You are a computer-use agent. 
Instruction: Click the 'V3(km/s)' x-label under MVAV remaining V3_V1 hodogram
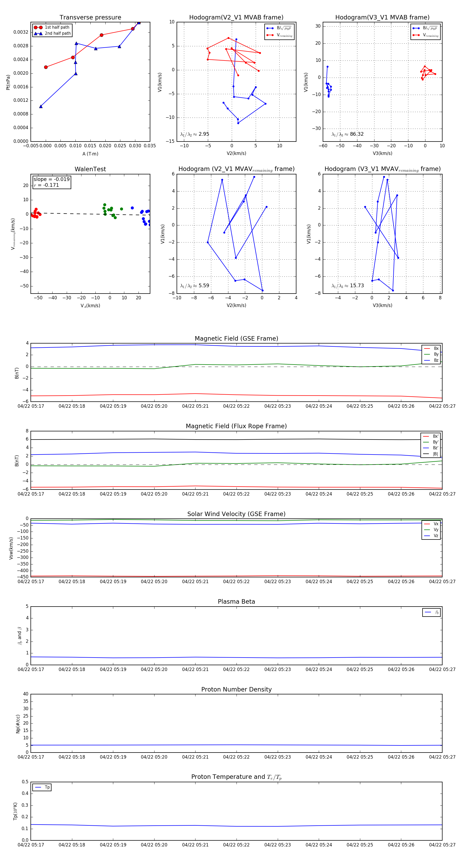(382, 306)
